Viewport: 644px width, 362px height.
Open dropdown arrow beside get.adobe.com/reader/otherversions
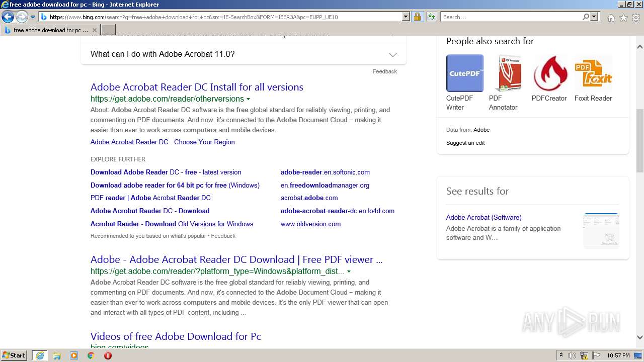pyautogui.click(x=248, y=99)
